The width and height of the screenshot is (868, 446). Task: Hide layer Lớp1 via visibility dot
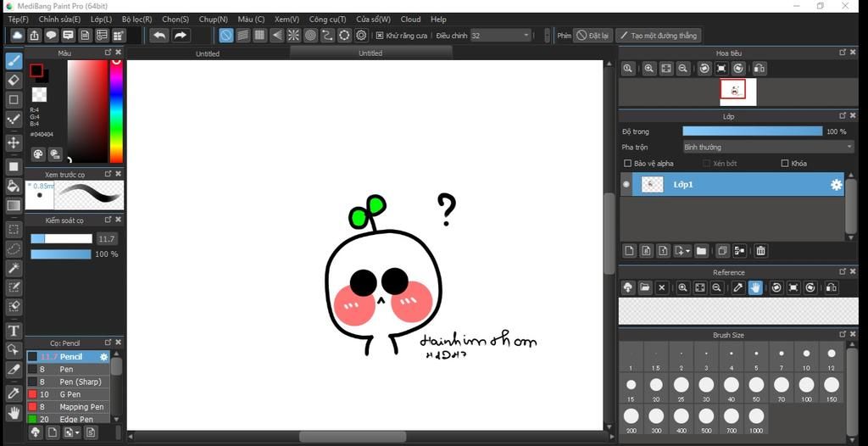pos(626,185)
